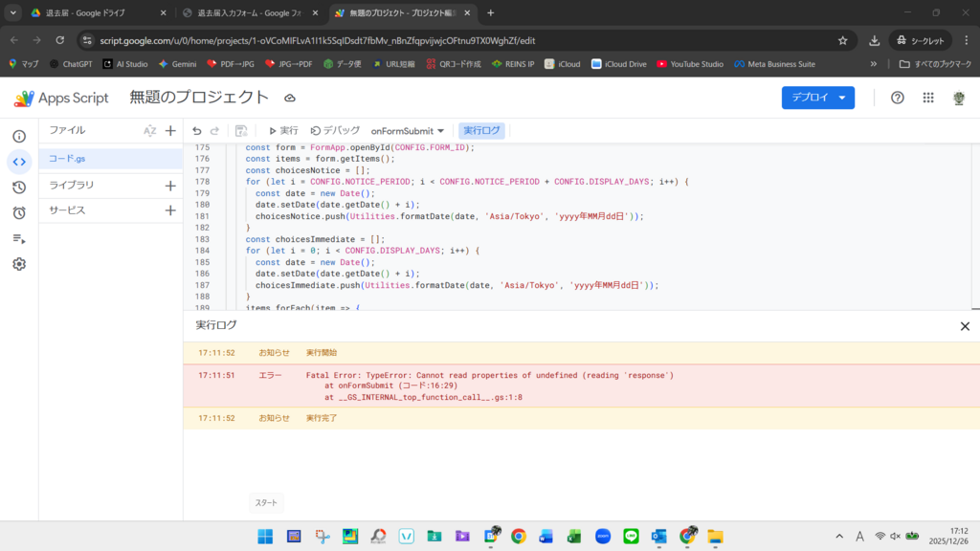Add a new file with plus icon
This screenshot has width=980, height=551.
170,131
